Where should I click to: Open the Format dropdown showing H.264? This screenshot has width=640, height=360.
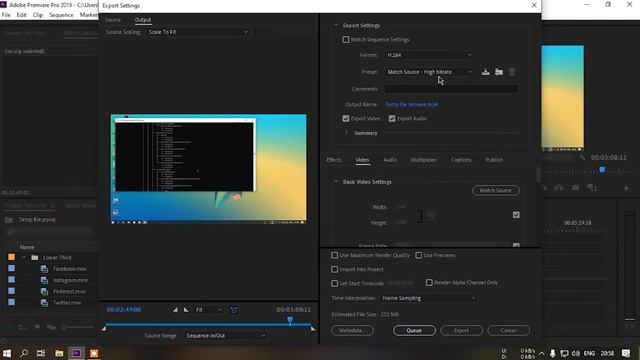click(x=429, y=55)
